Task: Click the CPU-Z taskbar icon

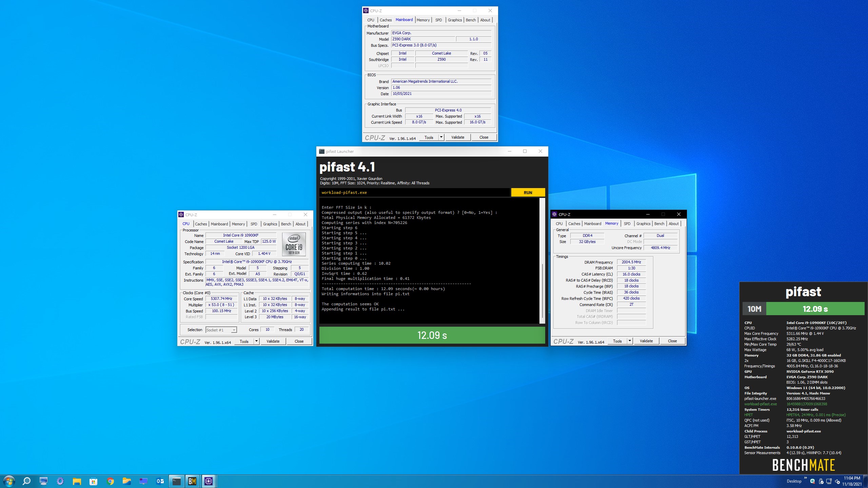Action: pyautogui.click(x=209, y=481)
